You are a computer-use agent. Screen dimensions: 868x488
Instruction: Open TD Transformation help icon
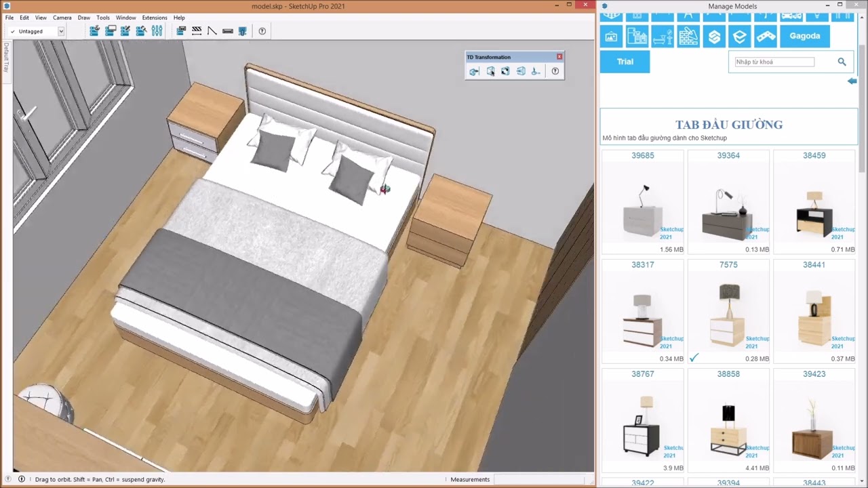click(555, 71)
